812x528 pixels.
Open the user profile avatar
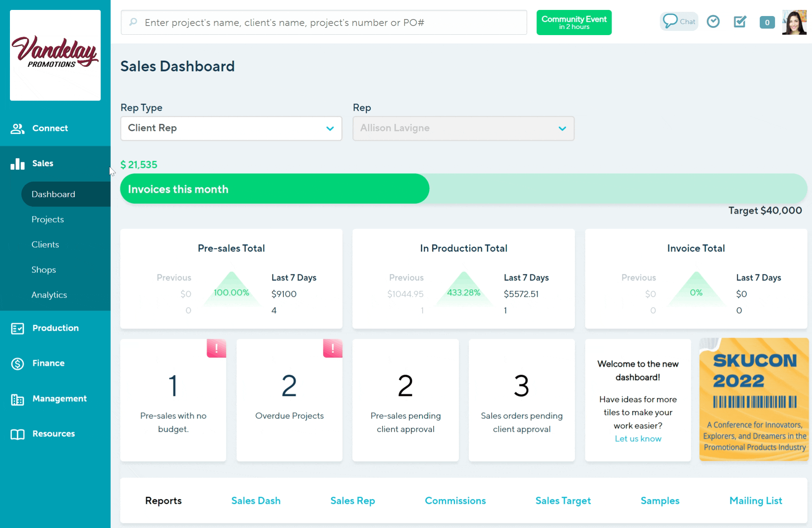click(794, 23)
